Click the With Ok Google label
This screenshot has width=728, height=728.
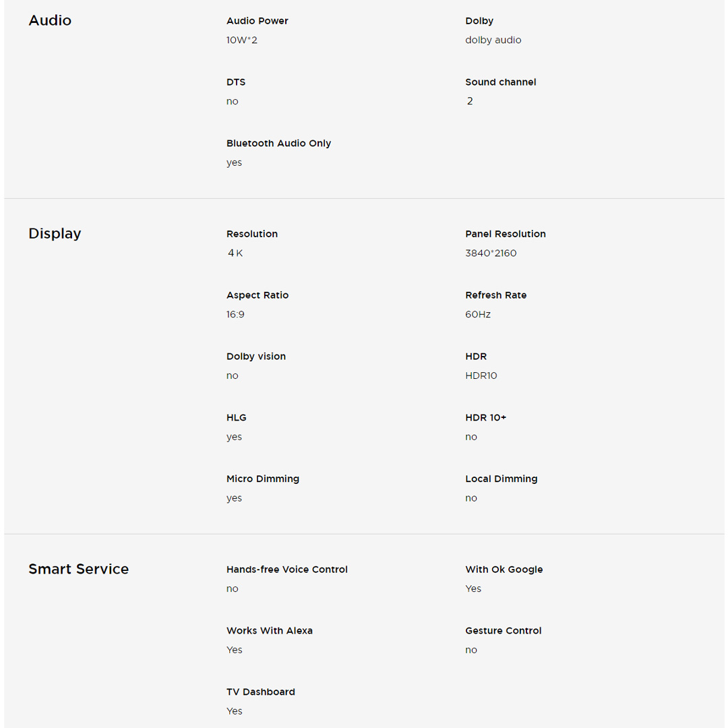(504, 570)
